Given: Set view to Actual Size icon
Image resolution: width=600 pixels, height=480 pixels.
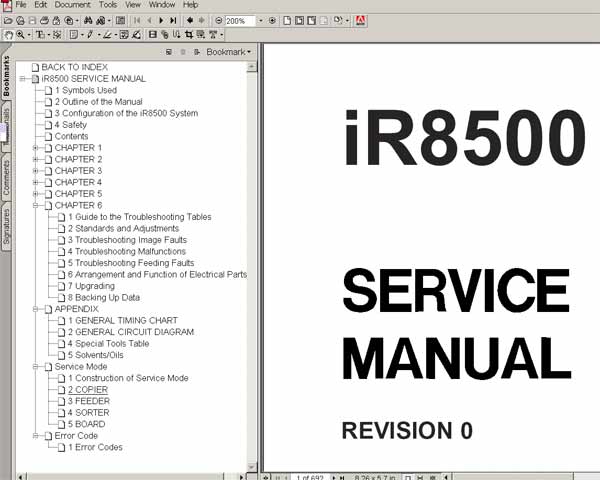Looking at the screenshot, I should coord(287,20).
